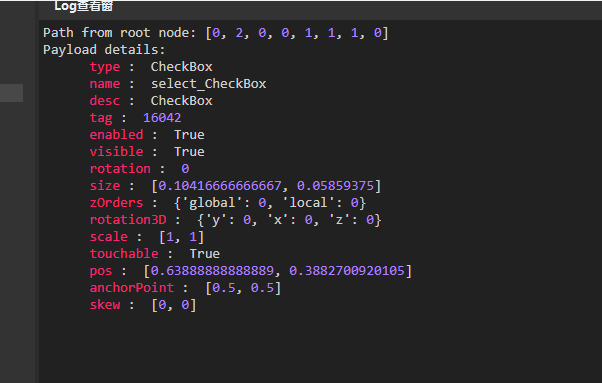
Task: Click the 'rotation : 0' row
Action: pyautogui.click(x=139, y=168)
